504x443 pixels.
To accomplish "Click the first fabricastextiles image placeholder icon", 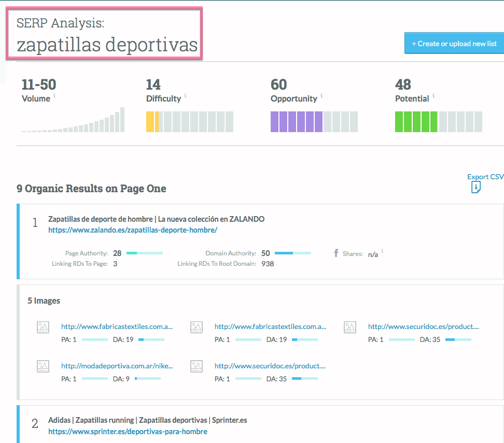I will pos(43,327).
